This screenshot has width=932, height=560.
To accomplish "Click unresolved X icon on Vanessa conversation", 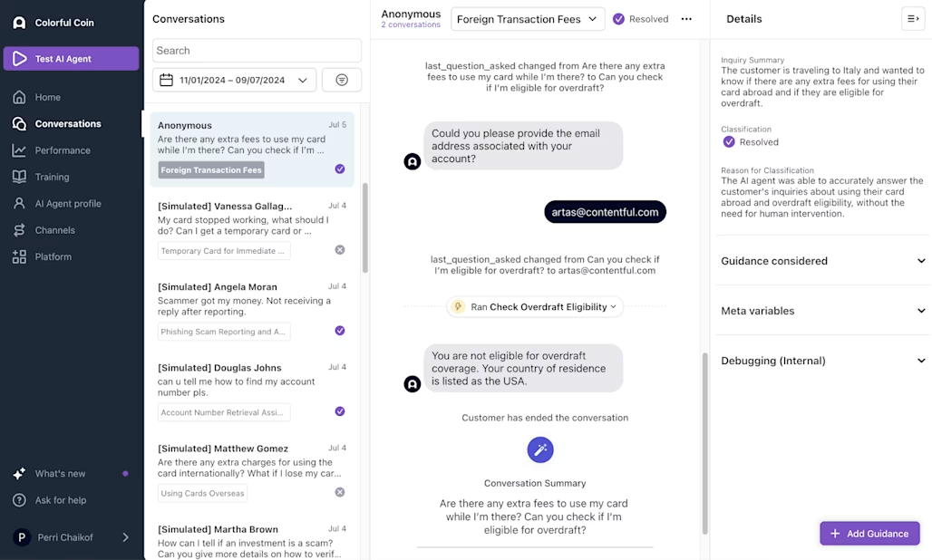I will [x=340, y=250].
